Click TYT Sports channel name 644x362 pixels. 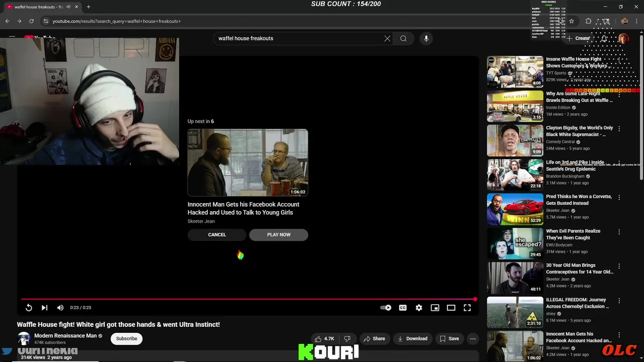tap(556, 73)
